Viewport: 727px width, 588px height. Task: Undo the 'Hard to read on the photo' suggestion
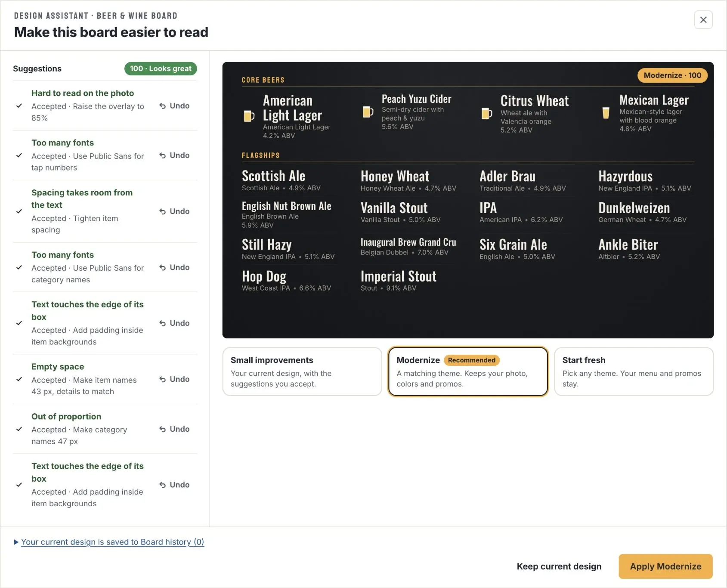174,106
